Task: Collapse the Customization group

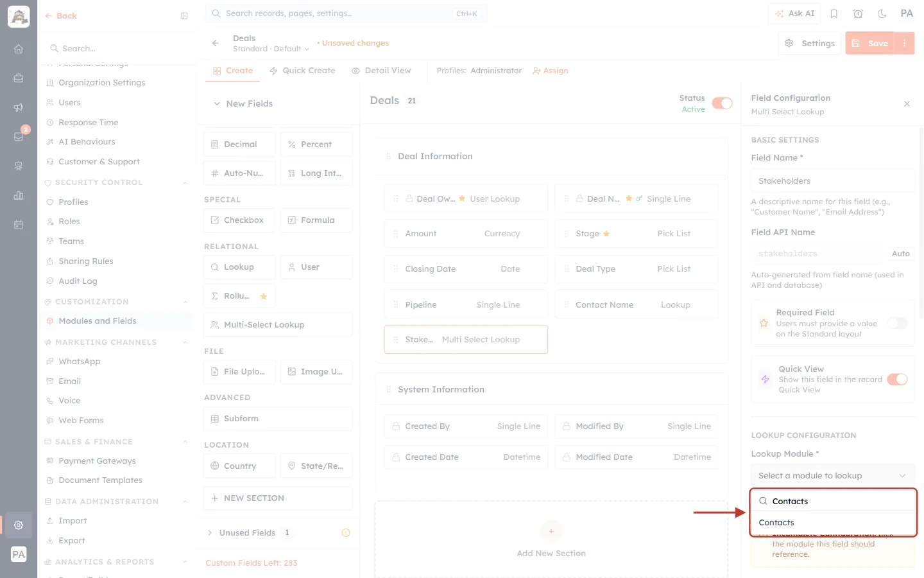Action: (185, 302)
